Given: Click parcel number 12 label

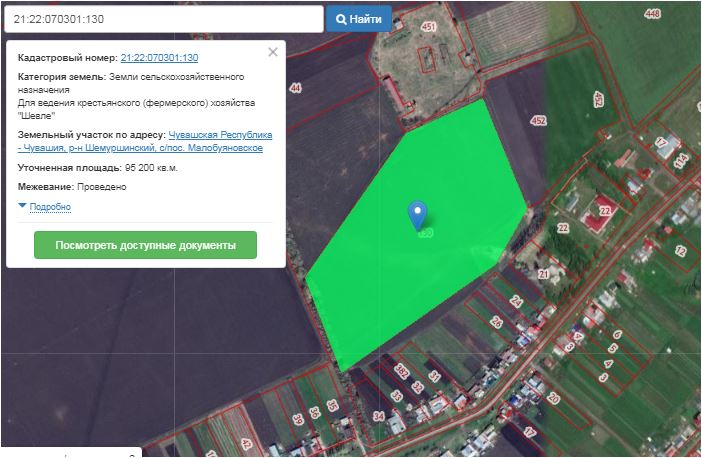Looking at the screenshot, I should click(x=680, y=251).
